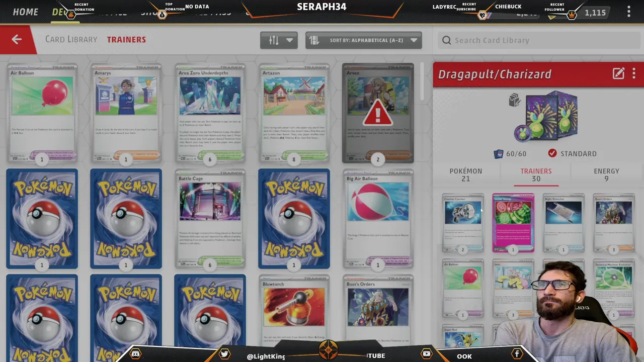
Task: Edit the Dragapult/Charizard deck name with the pencil icon
Action: (x=618, y=74)
